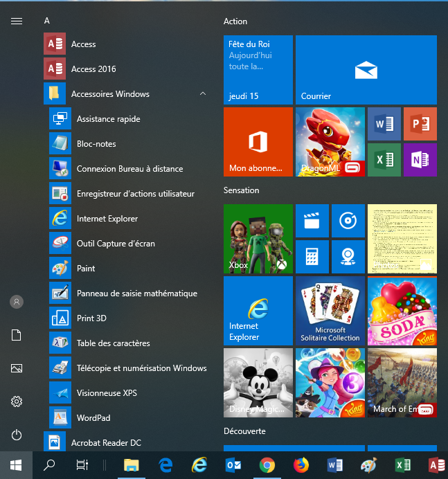Viewport: 448px width, 479px height.
Task: Open the Groove Music tile
Action: pos(348,221)
